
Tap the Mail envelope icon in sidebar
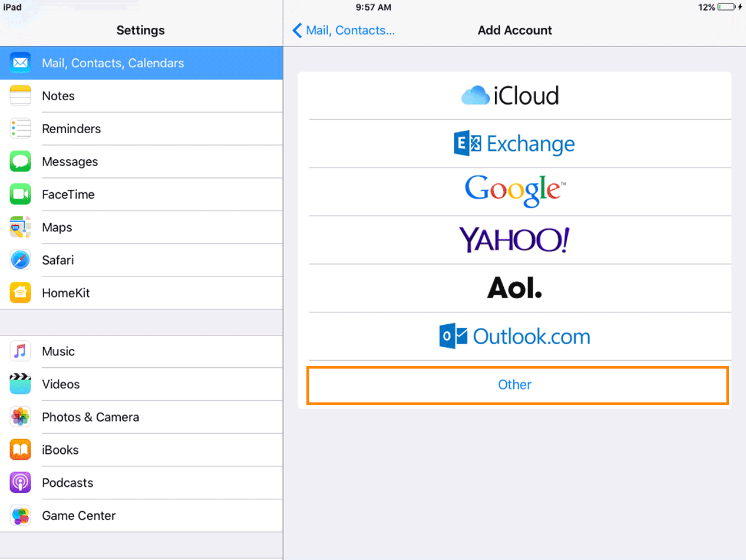click(x=20, y=63)
